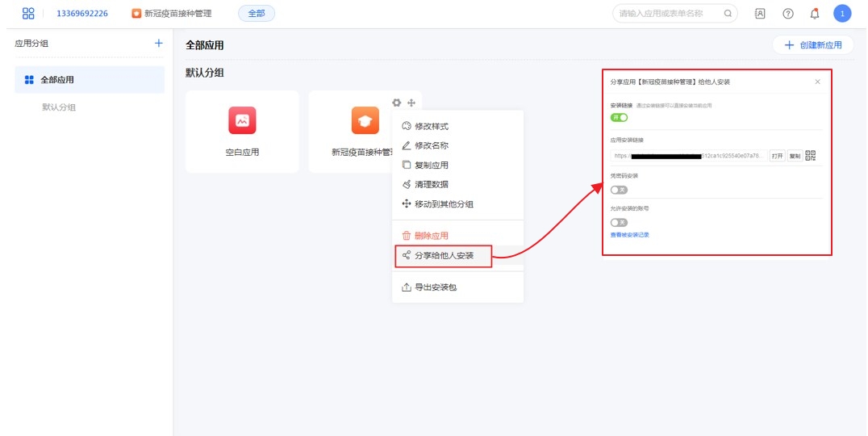Viewport: 868px width, 436px height.
Task: Open the 全部 filter pill in header
Action: pos(257,14)
